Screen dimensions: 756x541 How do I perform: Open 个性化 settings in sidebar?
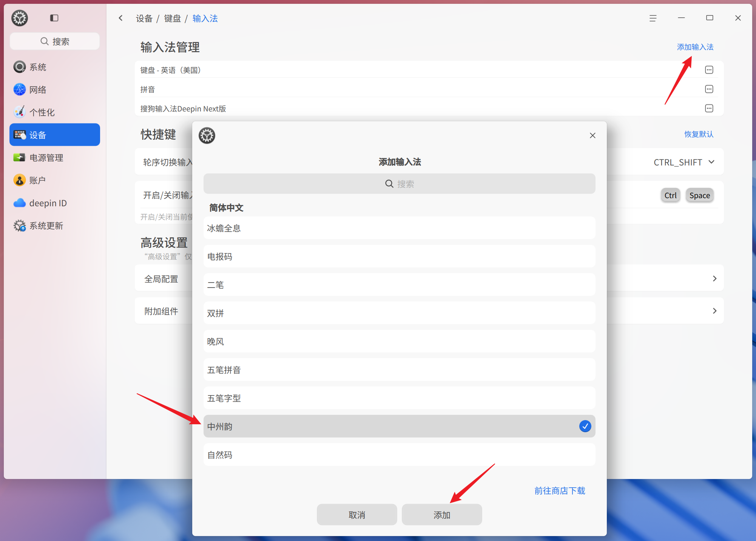pyautogui.click(x=55, y=113)
